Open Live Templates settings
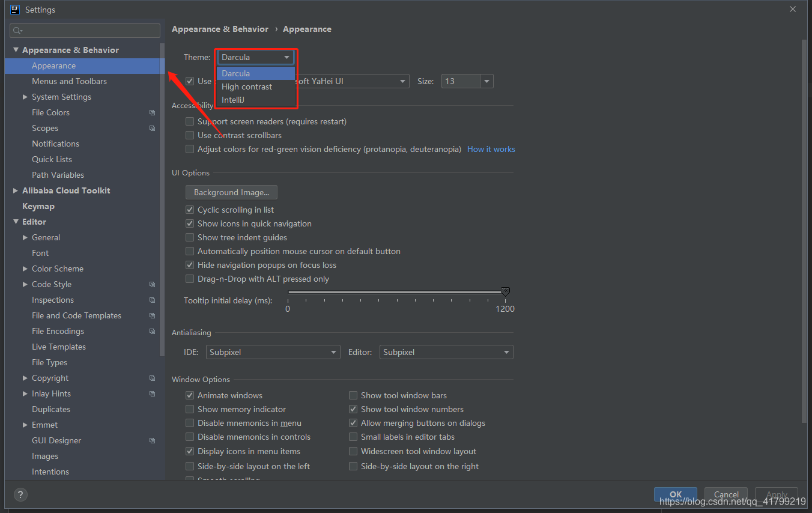 click(x=59, y=347)
